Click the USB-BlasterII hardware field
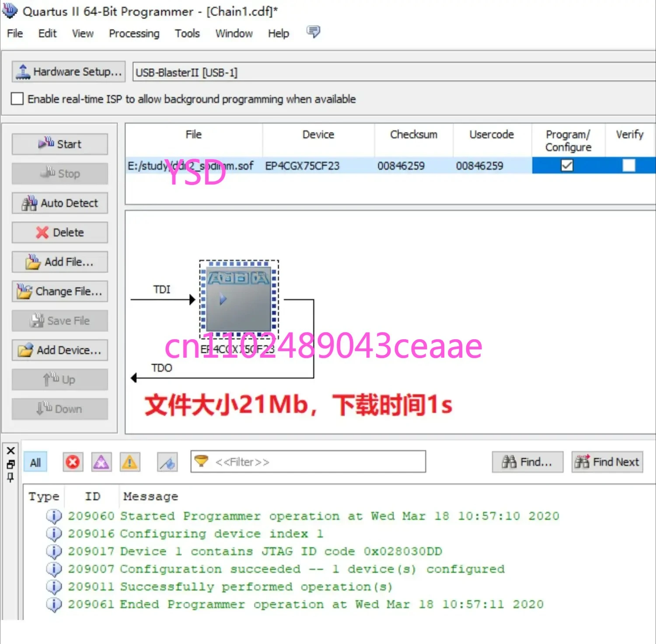The width and height of the screenshot is (656, 644). pos(394,72)
